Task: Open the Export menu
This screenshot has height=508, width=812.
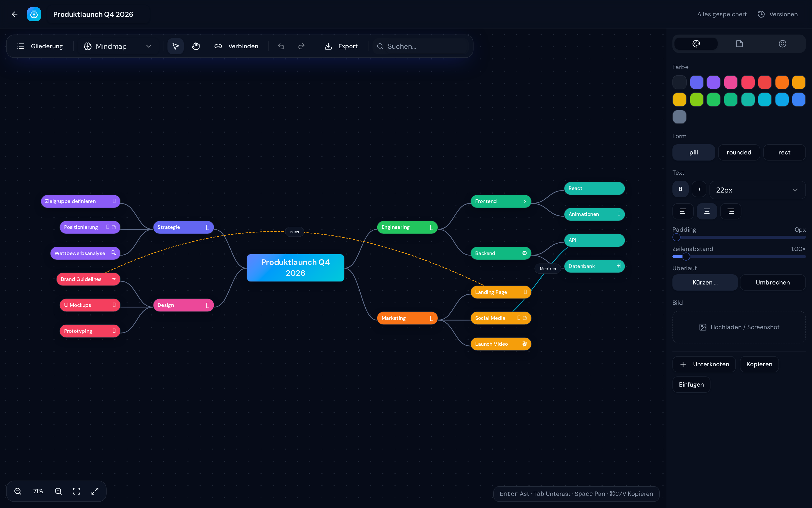Action: pyautogui.click(x=341, y=46)
